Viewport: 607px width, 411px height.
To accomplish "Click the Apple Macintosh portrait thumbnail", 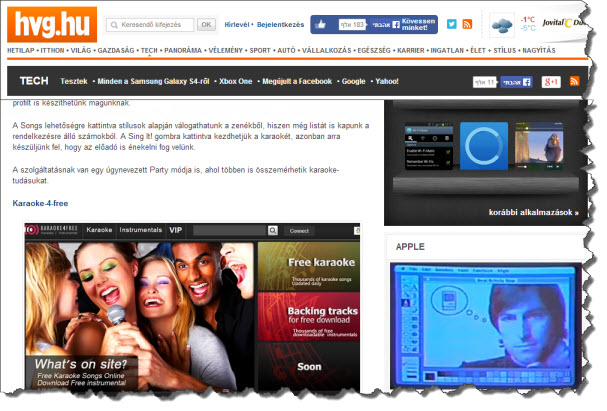I will tap(486, 326).
